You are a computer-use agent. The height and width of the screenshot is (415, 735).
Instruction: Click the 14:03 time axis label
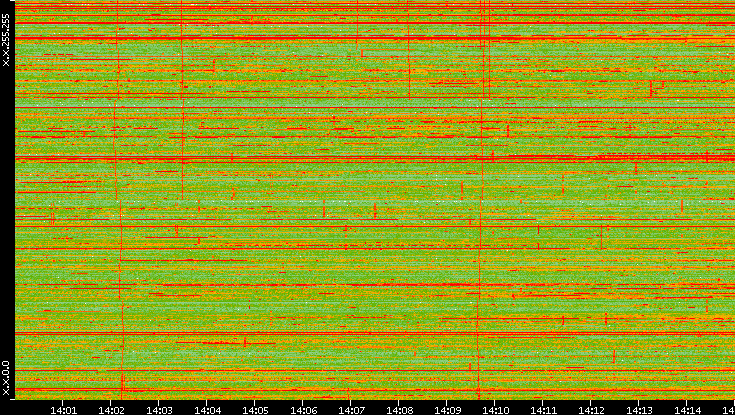pos(159,410)
